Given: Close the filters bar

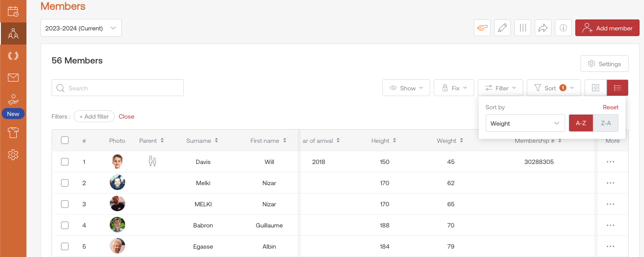Looking at the screenshot, I should tap(127, 116).
